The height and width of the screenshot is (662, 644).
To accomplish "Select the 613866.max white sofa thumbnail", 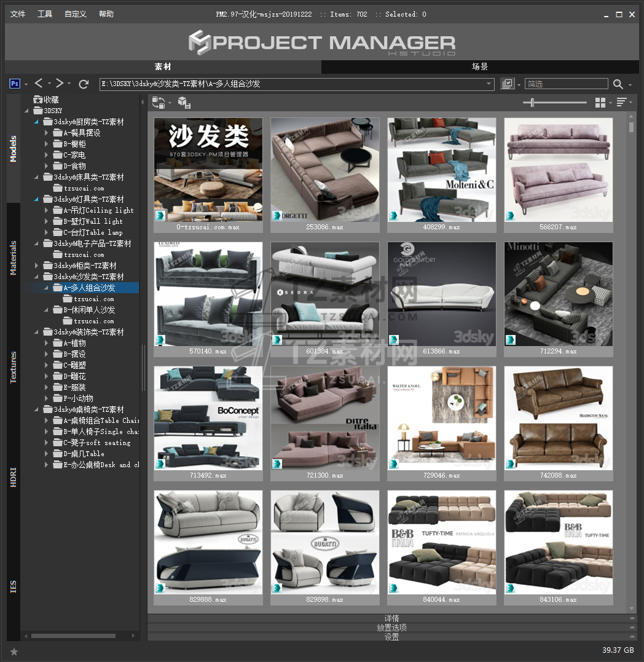I will [x=441, y=294].
